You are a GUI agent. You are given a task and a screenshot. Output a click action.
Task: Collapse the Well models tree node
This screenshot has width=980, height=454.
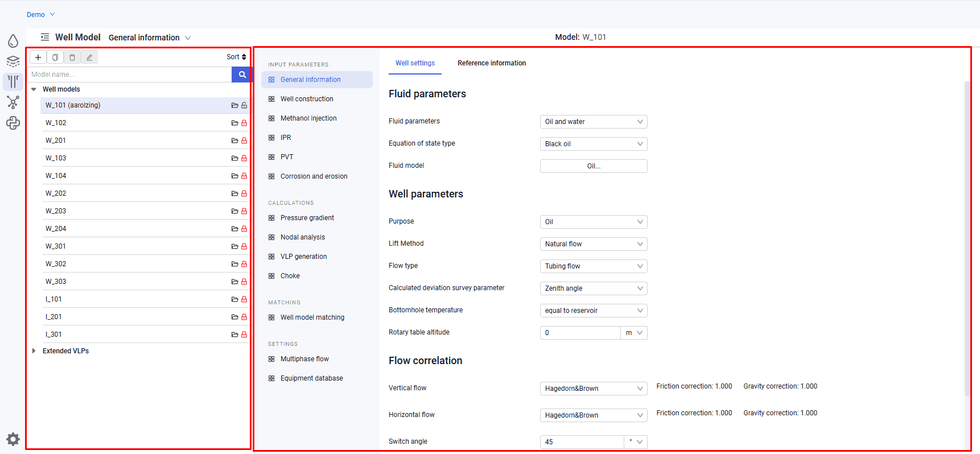point(34,89)
